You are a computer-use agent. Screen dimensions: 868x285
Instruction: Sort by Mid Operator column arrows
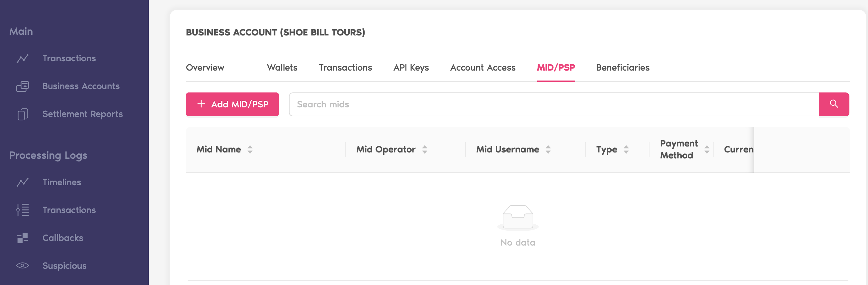point(425,149)
